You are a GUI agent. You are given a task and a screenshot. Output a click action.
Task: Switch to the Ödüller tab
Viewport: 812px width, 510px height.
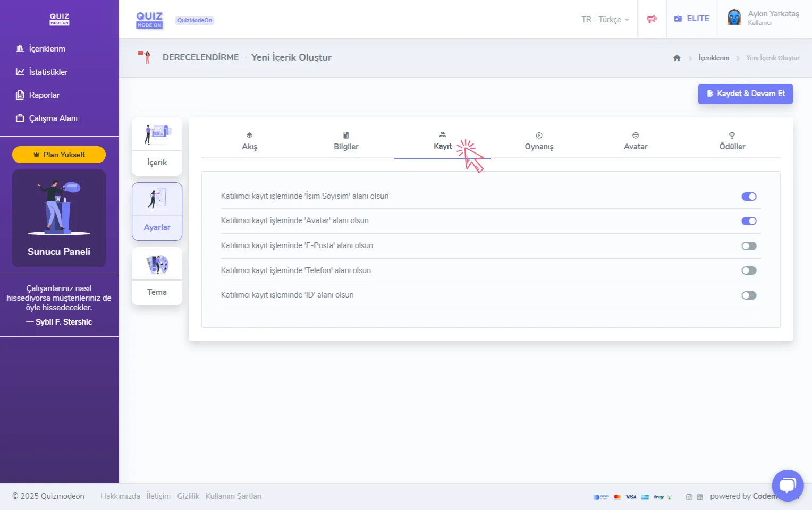click(x=732, y=141)
